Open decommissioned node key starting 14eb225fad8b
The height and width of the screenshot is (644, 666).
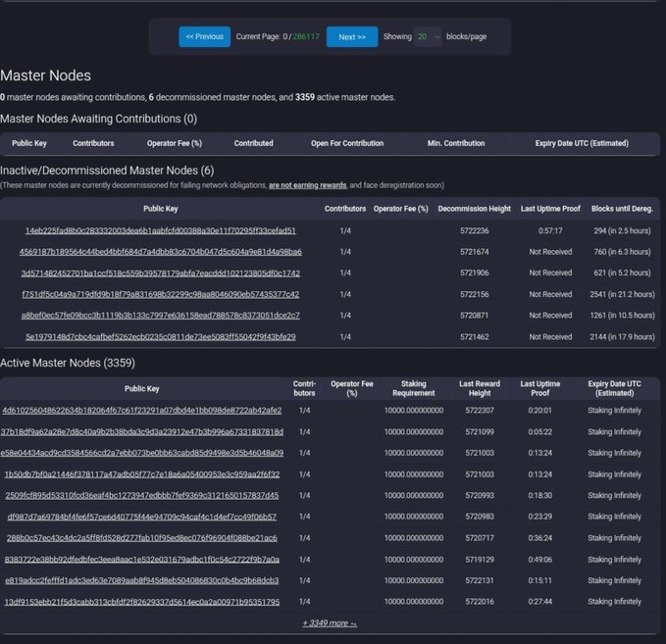[161, 231]
